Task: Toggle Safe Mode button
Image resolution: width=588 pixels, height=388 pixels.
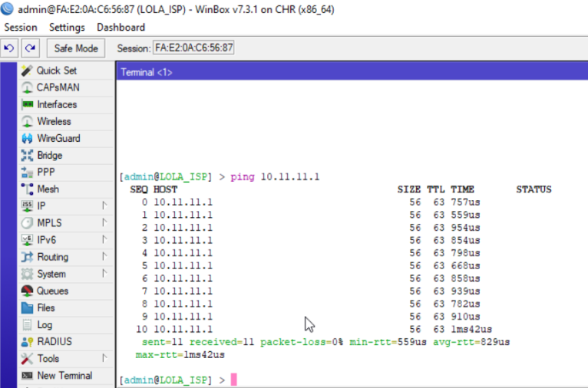Action: pos(75,48)
